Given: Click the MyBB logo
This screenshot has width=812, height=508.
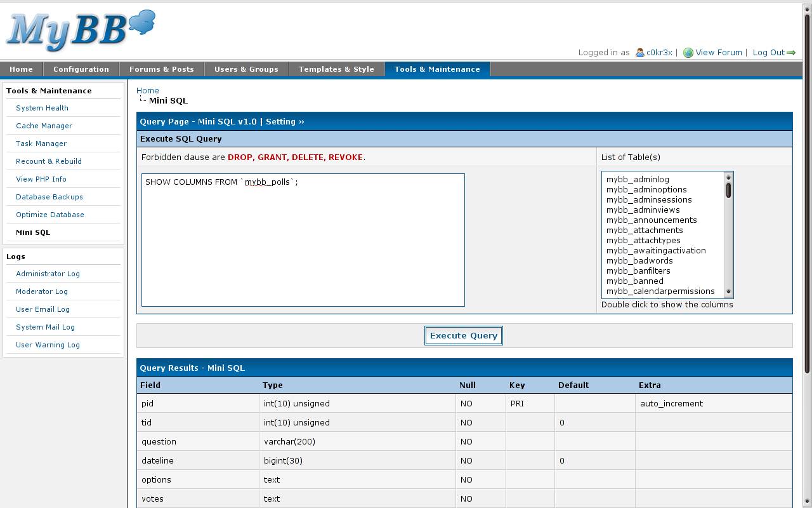Looking at the screenshot, I should 81,30.
